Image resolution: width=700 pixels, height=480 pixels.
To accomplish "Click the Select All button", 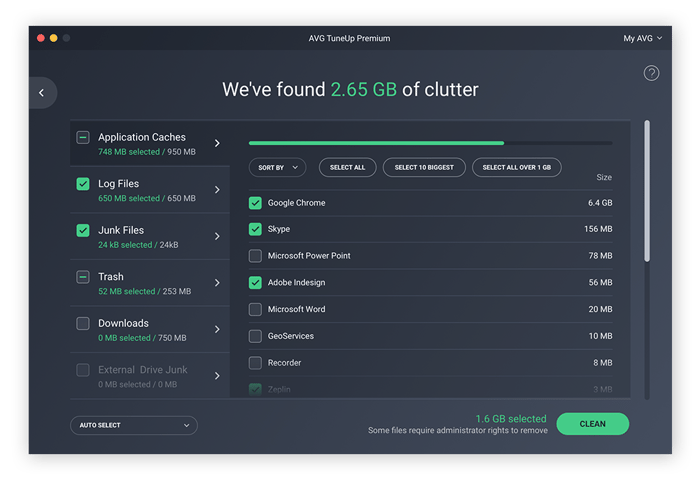I will pos(347,167).
